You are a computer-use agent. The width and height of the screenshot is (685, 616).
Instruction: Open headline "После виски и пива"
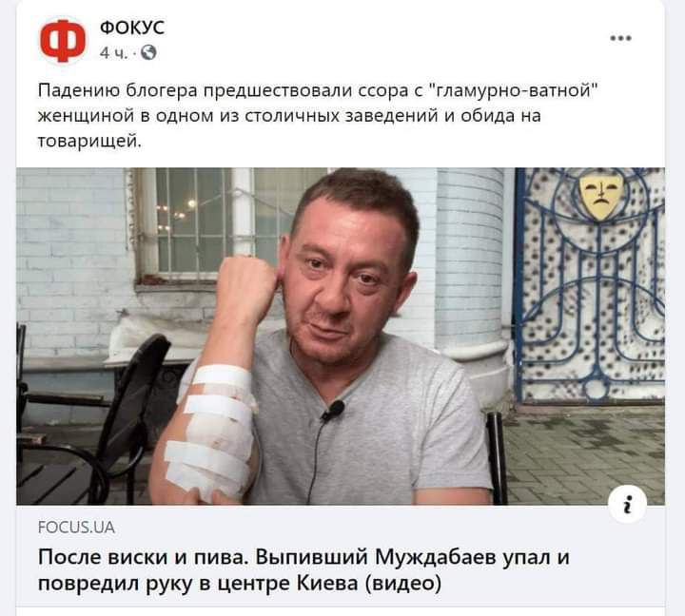click(x=303, y=570)
